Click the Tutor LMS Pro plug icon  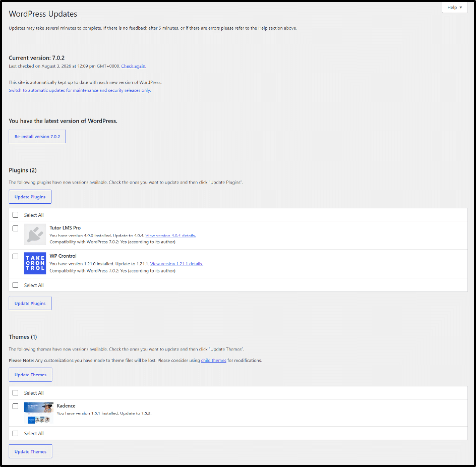click(35, 235)
